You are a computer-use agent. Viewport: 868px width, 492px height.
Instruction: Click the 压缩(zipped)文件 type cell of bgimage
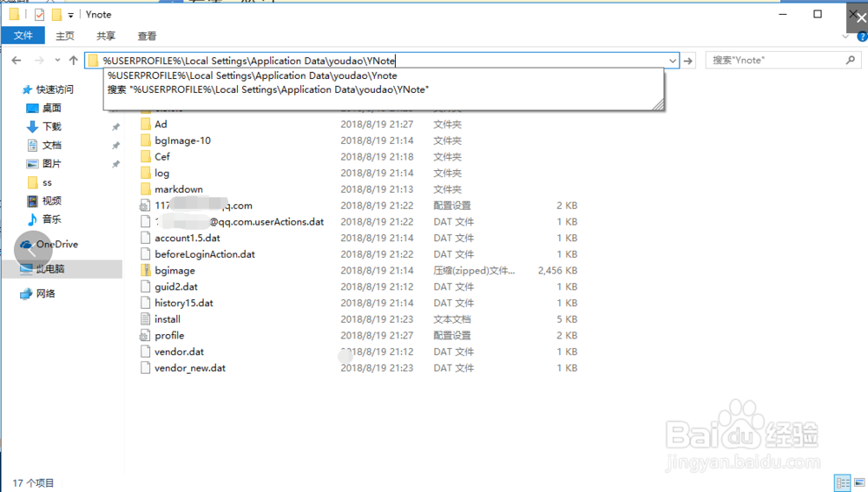pyautogui.click(x=474, y=271)
